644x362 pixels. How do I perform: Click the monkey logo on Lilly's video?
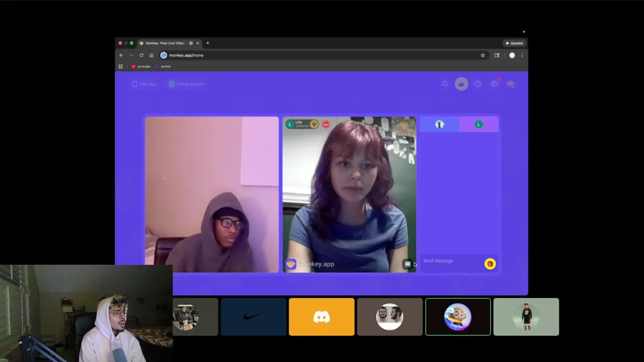pyautogui.click(x=291, y=264)
